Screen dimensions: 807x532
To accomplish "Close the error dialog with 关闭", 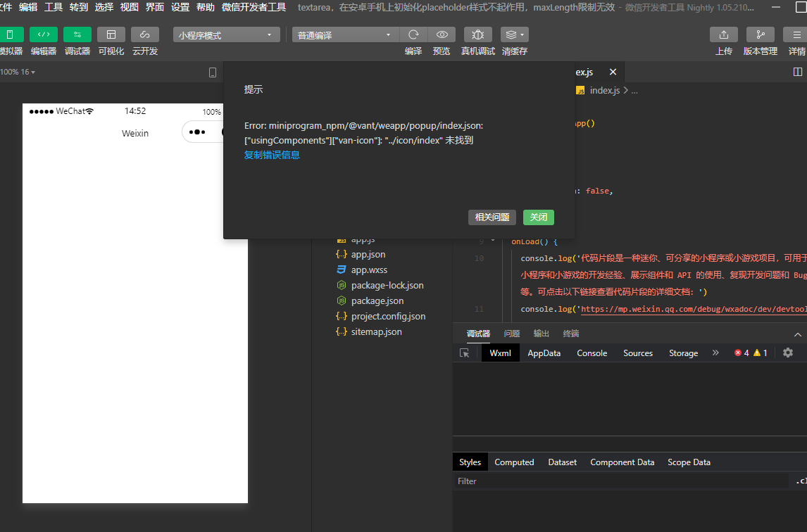I will (x=538, y=217).
